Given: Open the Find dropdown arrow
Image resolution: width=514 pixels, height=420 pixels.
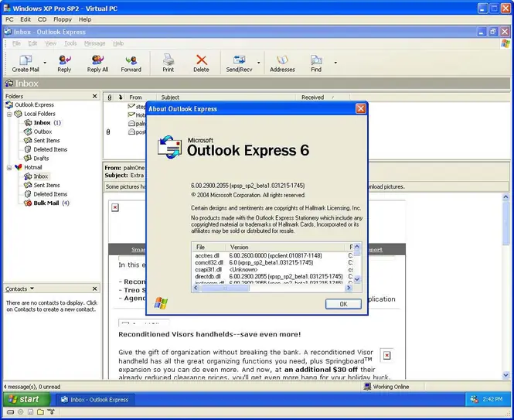Looking at the screenshot, I should click(x=335, y=63).
